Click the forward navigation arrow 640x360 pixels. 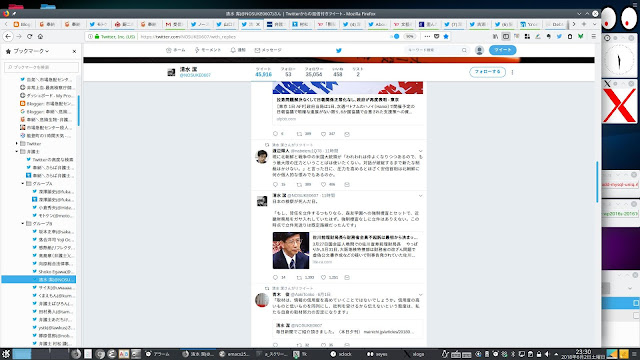click(19, 36)
